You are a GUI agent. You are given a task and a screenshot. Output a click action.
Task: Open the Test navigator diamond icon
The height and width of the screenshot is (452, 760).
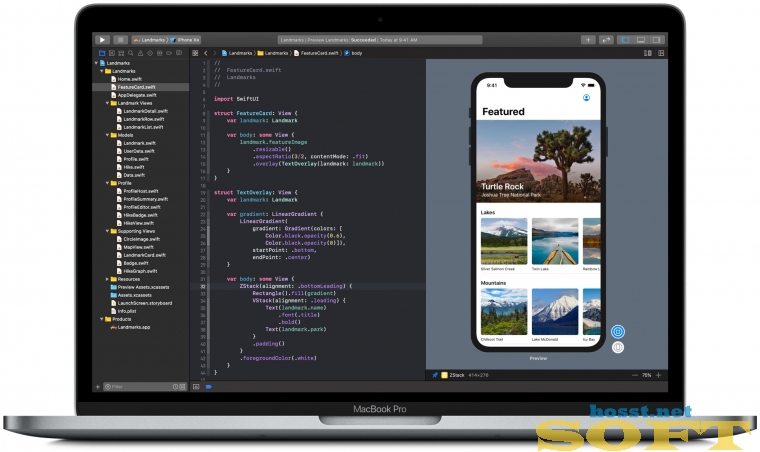[150, 53]
